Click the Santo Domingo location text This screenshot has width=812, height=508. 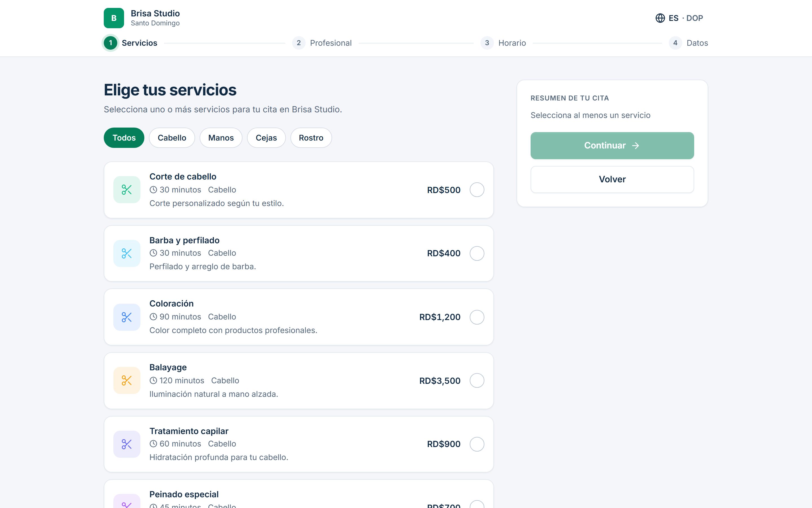(155, 23)
